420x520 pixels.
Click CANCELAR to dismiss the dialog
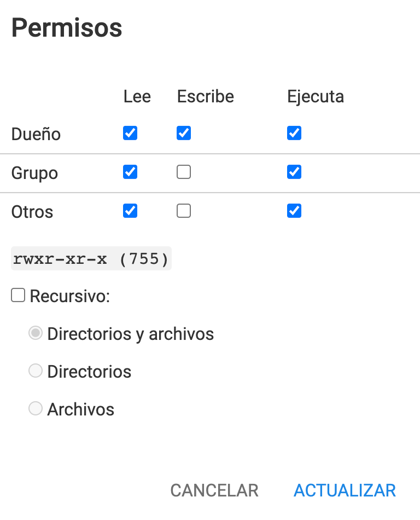pyautogui.click(x=214, y=490)
